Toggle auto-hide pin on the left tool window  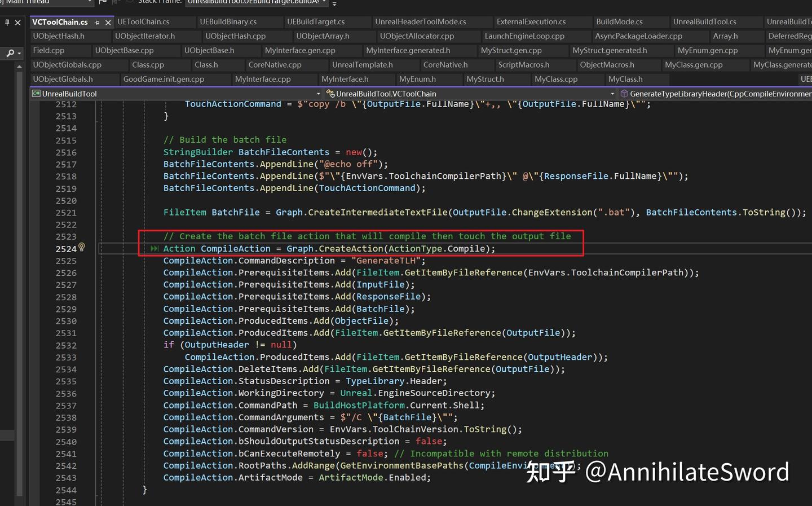click(x=7, y=22)
